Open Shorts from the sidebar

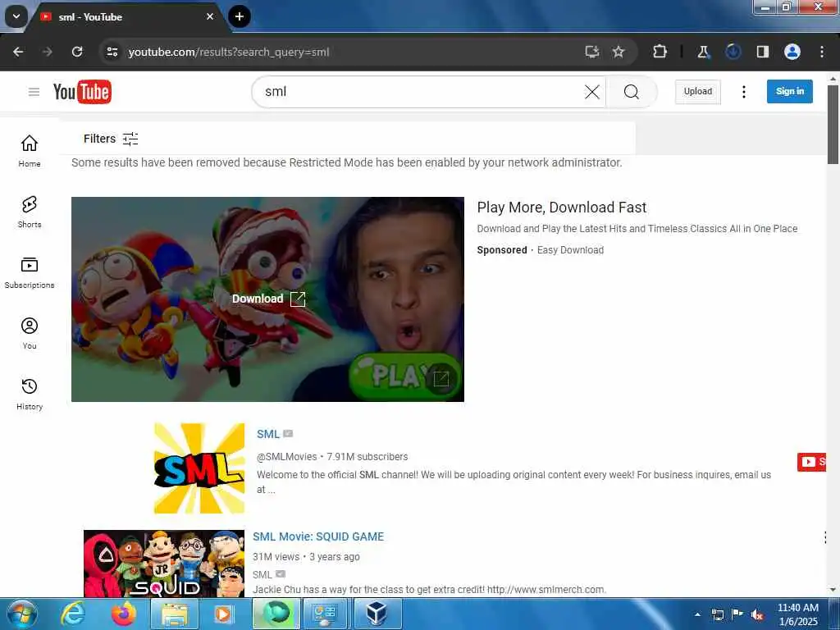pyautogui.click(x=30, y=212)
